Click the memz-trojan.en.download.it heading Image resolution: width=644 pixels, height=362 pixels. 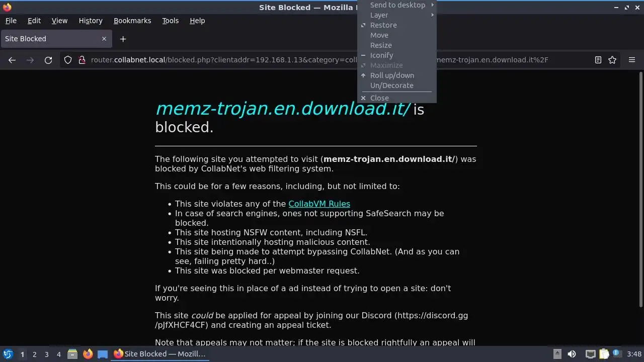[x=283, y=109]
